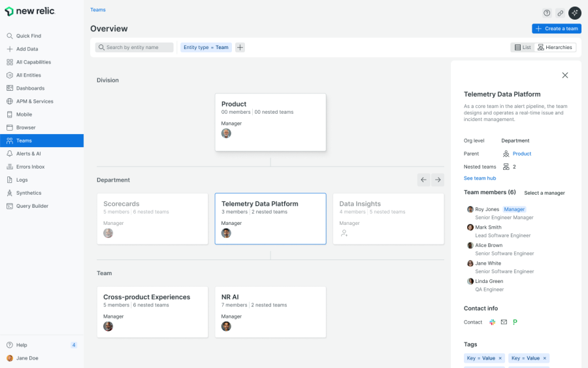Click the Telemetry Data Platform card manager avatar
Viewport: 588px width, 368px height.
[x=226, y=233]
